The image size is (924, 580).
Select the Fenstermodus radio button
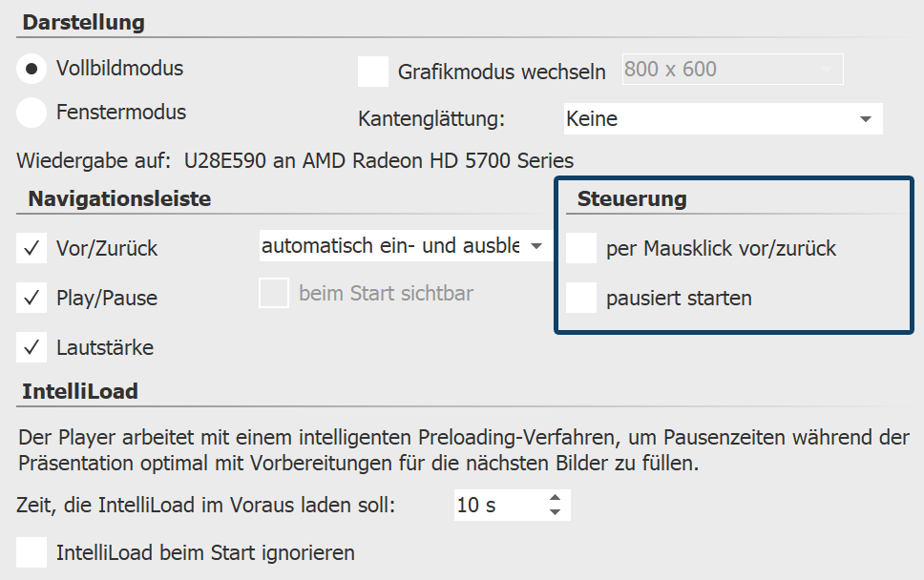coord(31,113)
